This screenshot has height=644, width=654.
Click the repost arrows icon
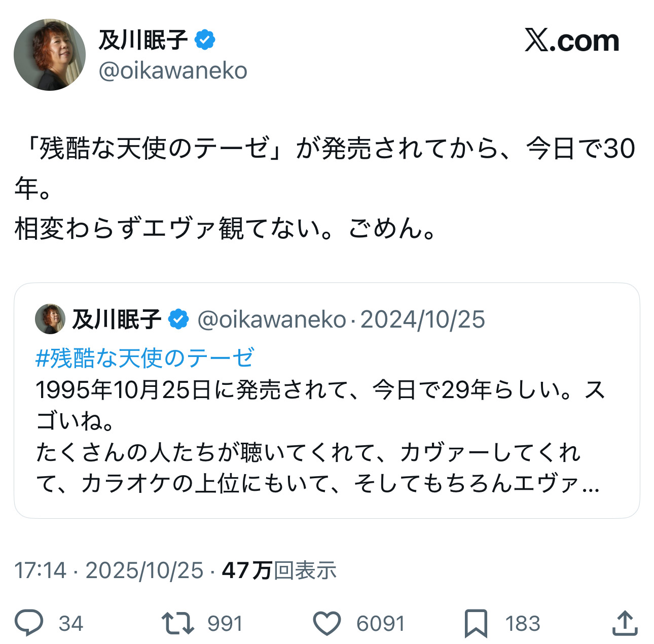tap(177, 623)
